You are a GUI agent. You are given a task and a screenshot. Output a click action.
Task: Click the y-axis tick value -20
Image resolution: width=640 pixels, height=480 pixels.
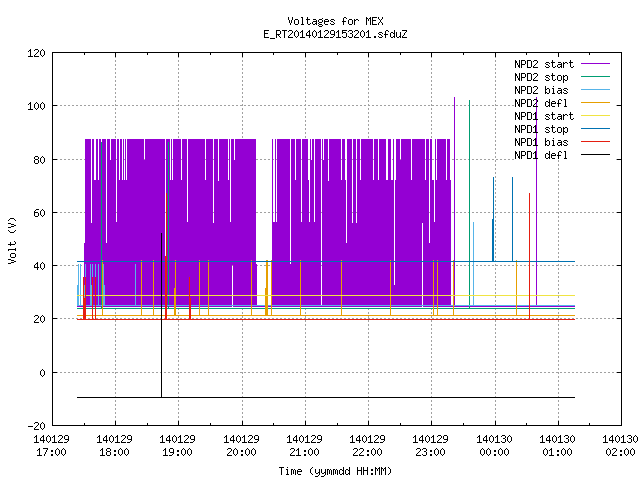[x=36, y=426]
